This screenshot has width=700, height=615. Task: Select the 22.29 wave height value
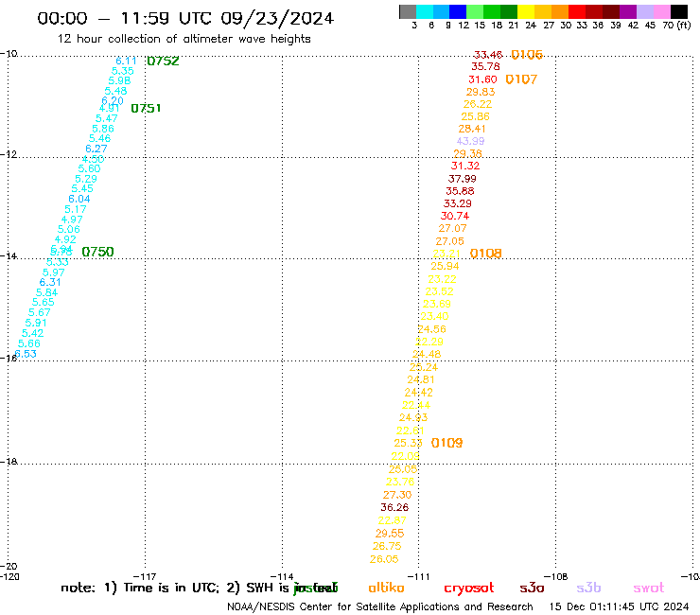[x=429, y=342]
